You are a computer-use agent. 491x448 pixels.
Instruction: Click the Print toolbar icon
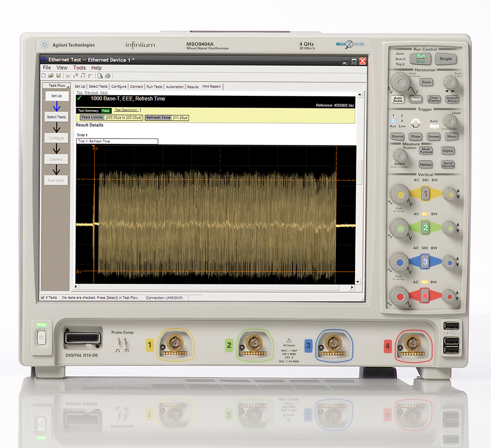pos(108,76)
